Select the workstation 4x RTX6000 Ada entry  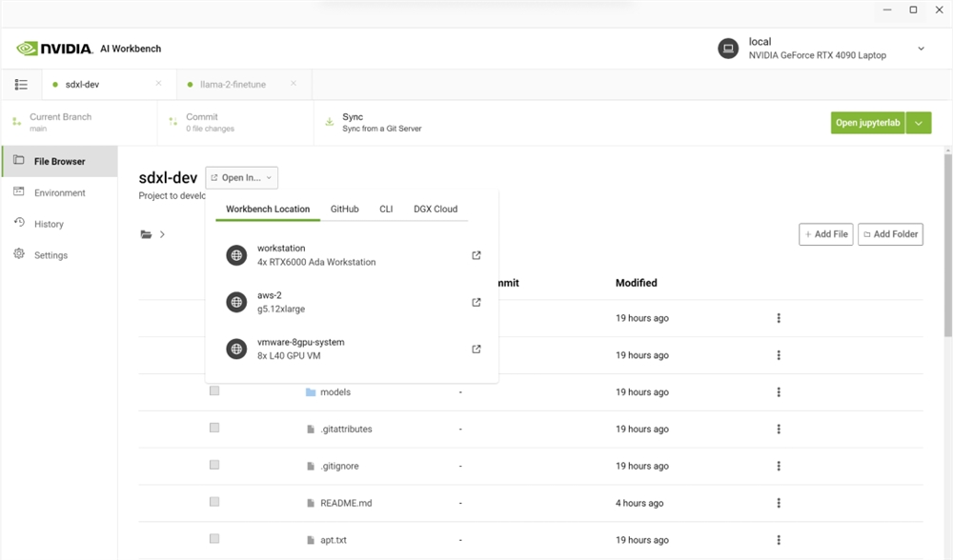pyautogui.click(x=352, y=255)
